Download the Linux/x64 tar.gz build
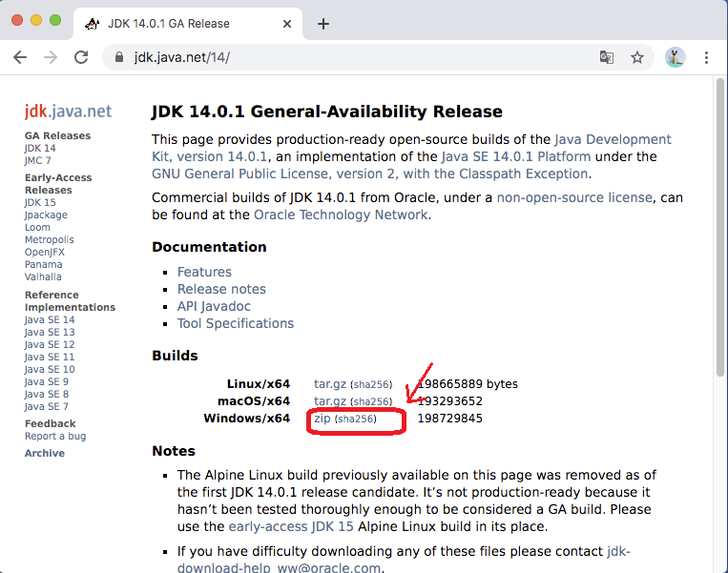This screenshot has width=728, height=573. click(x=330, y=384)
